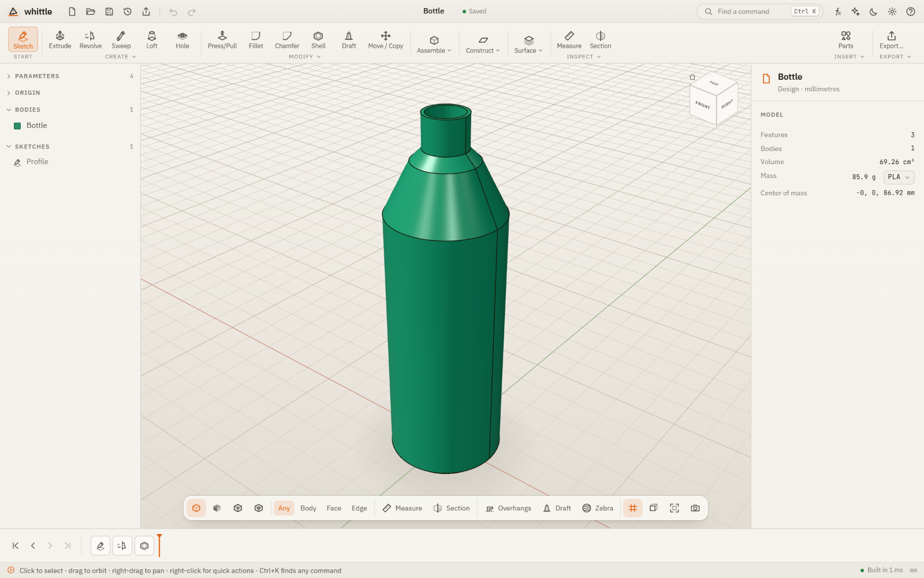Click Draft analysis in the bottom view bar
The height and width of the screenshot is (578, 924).
point(557,508)
